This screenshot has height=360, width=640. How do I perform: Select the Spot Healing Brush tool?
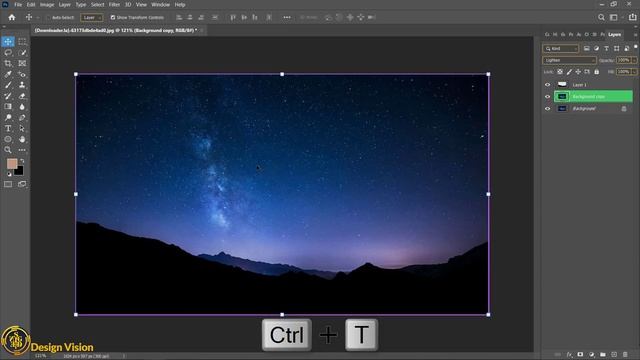tap(22, 74)
